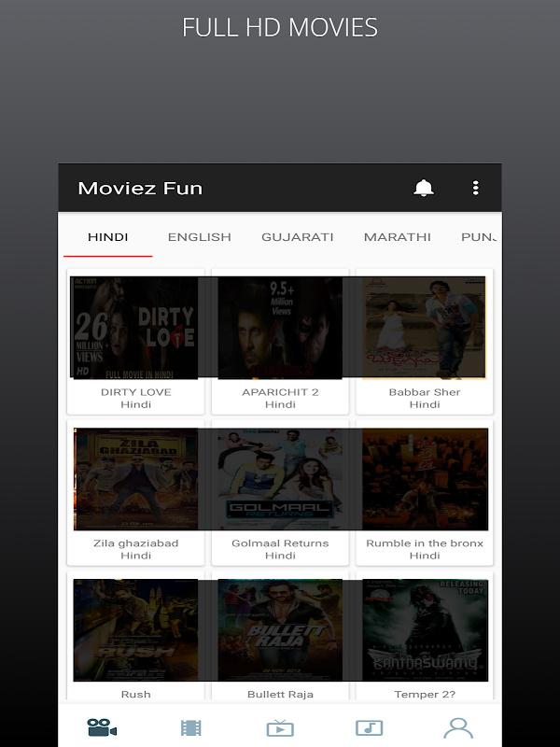Switch to the GUJARATI tab
The width and height of the screenshot is (560, 747).
pos(298,237)
